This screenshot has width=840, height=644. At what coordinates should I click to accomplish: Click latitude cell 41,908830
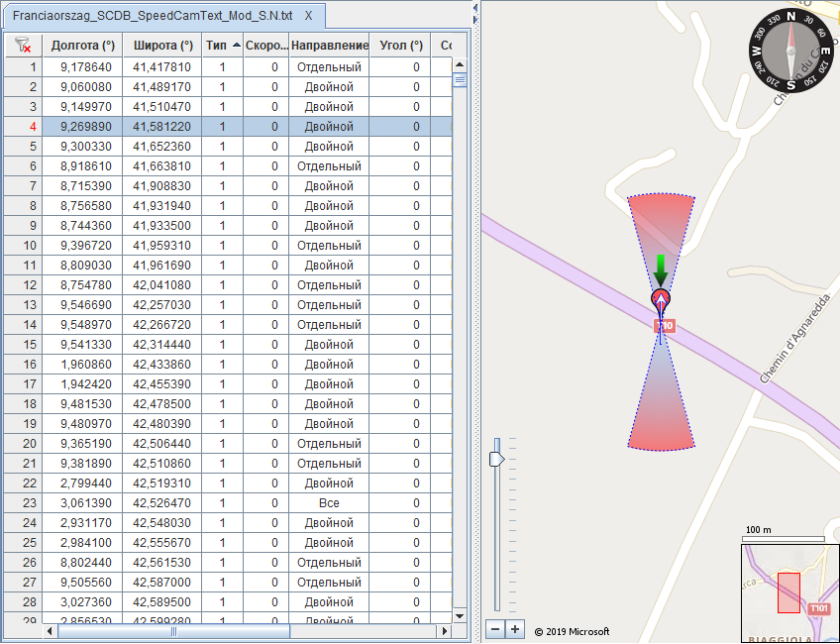pyautogui.click(x=162, y=186)
